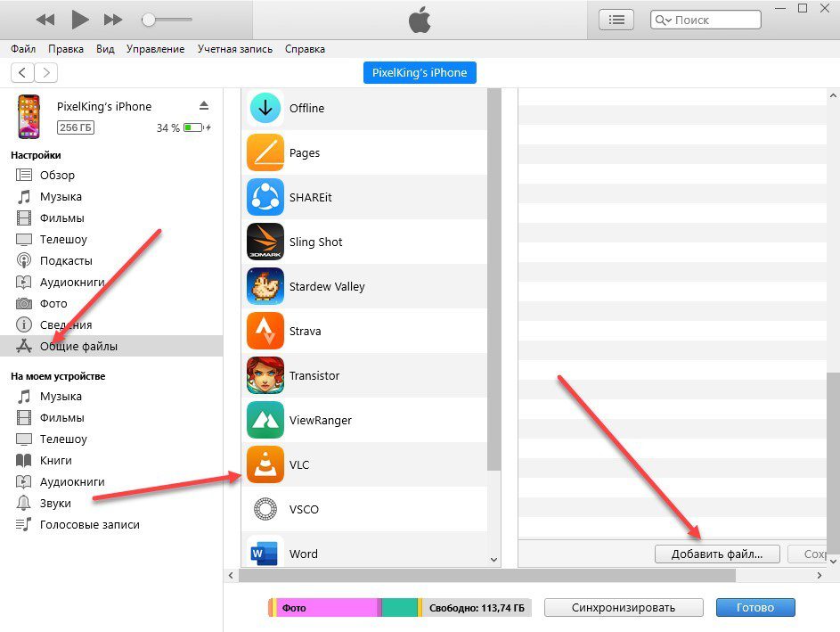Screen dimensions: 840x632
Task: Click the Свободно: 113,74 ГБ segment
Action: [x=477, y=608]
